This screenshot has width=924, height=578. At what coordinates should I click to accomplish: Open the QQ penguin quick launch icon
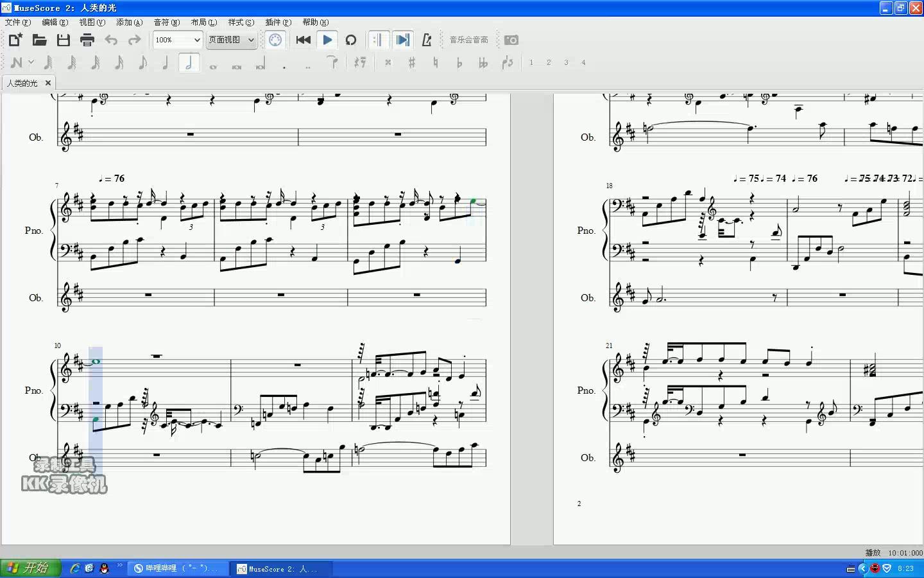tap(104, 568)
